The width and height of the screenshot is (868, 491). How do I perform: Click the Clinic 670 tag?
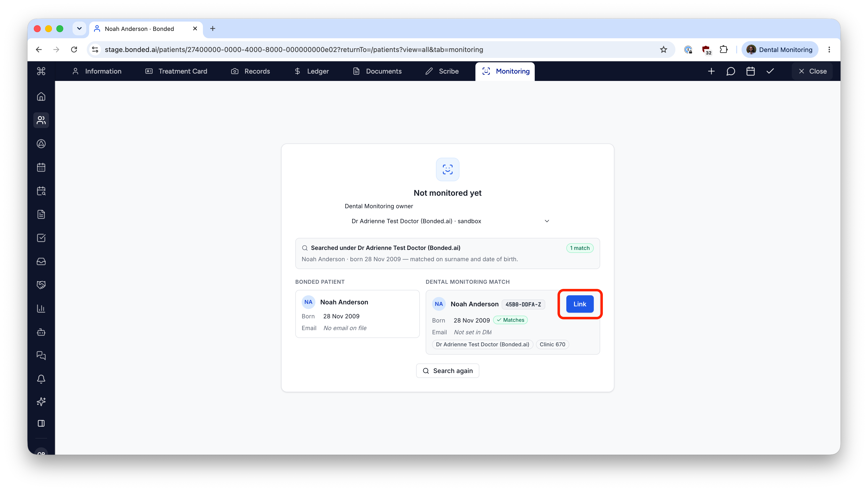[x=552, y=345]
